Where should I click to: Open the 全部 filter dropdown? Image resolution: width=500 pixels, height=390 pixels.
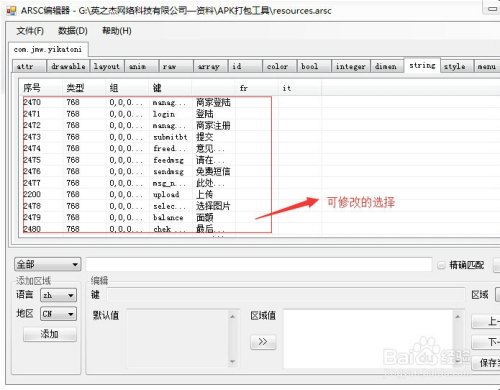tap(48, 265)
